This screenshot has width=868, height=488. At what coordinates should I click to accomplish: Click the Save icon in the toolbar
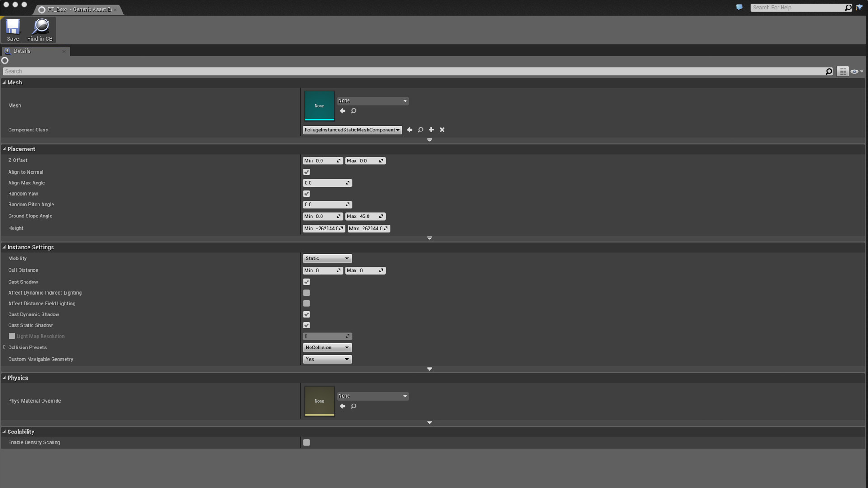click(13, 27)
